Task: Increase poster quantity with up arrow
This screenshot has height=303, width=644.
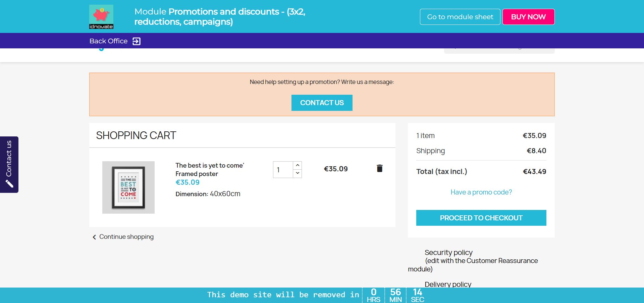Action: [298, 165]
